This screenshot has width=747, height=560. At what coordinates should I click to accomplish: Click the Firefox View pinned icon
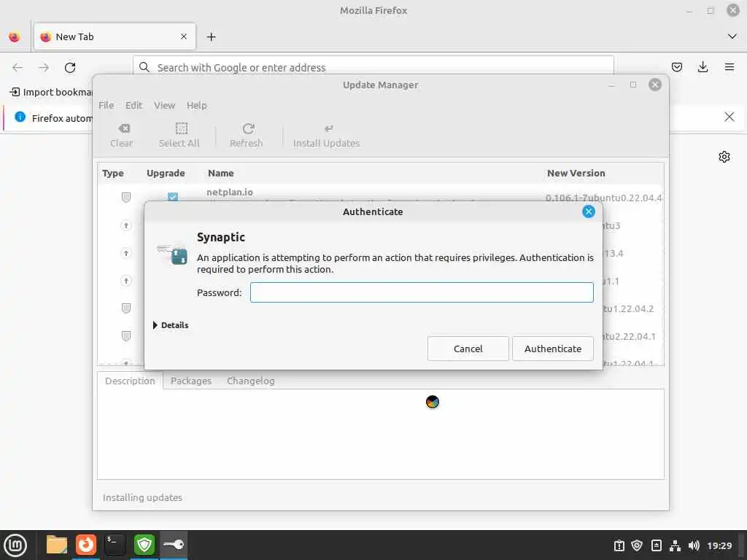(x=15, y=36)
